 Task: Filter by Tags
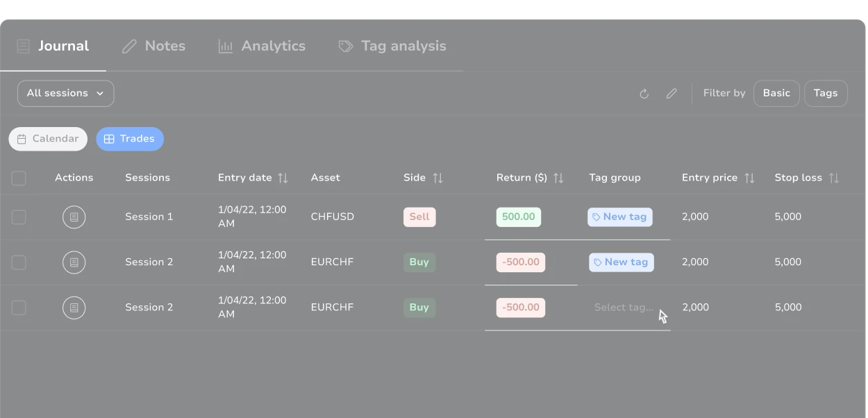pyautogui.click(x=826, y=93)
